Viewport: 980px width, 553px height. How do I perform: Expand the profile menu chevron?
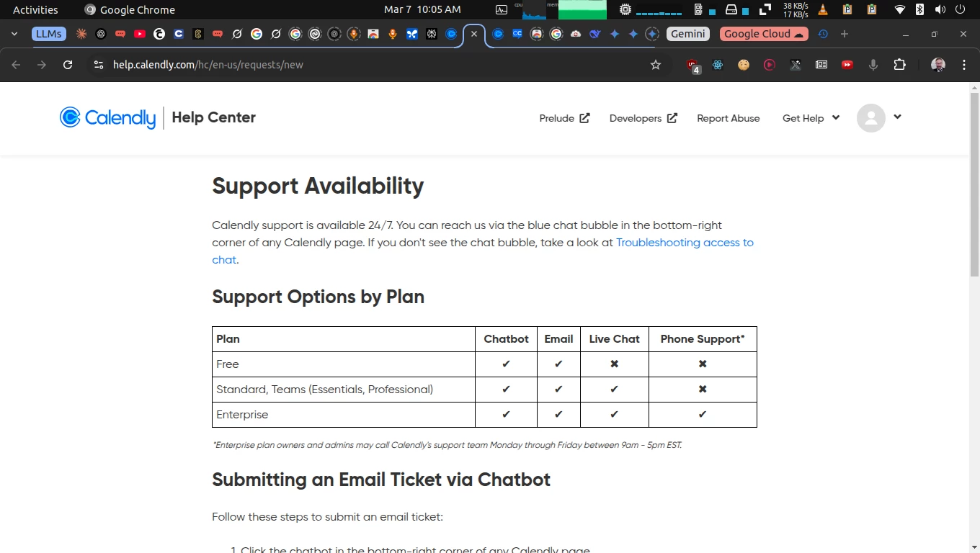tap(897, 117)
